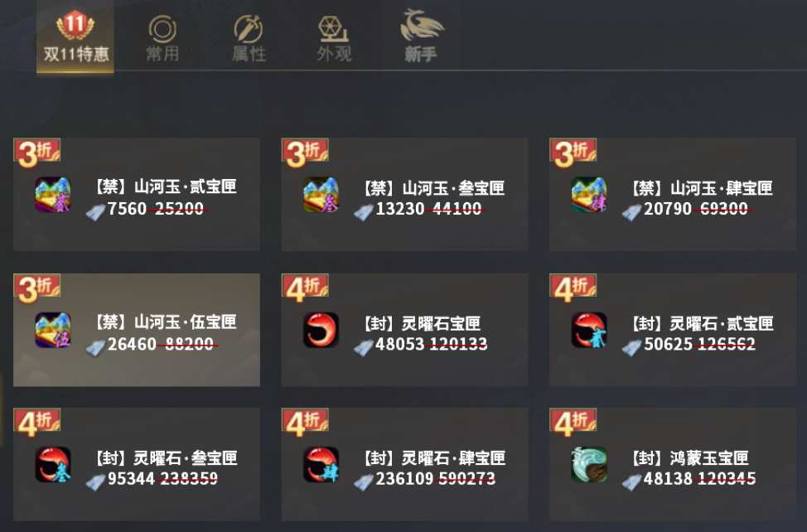Click the 鸿蒙玉宝匣 jade icon
This screenshot has width=807, height=532.
point(589,465)
